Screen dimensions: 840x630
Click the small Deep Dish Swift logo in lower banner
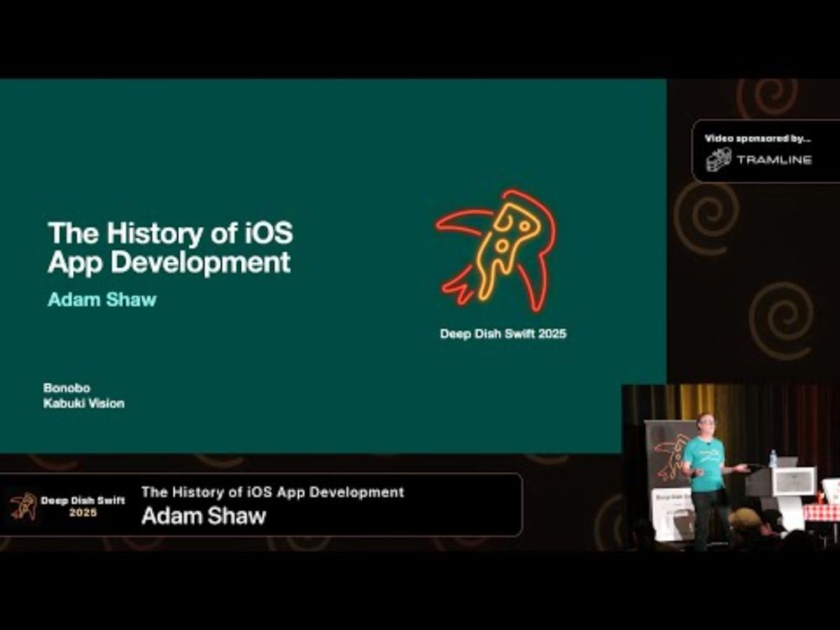click(x=24, y=507)
